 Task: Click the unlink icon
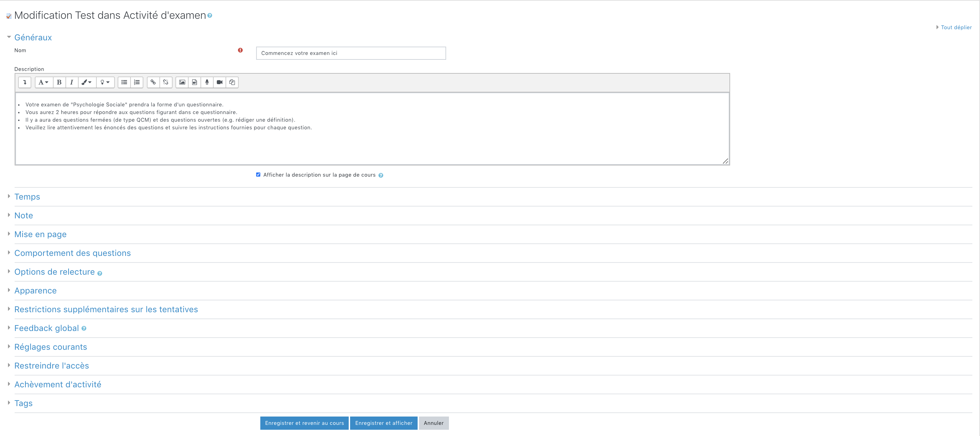pos(166,82)
